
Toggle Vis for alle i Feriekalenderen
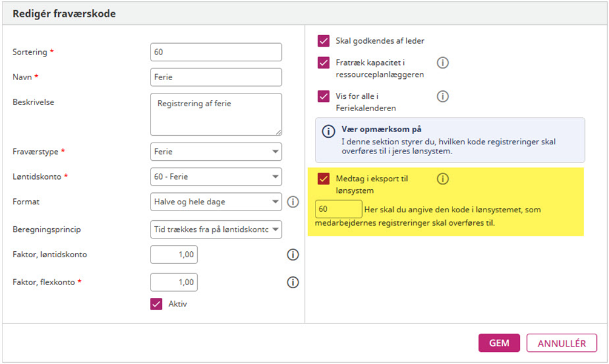coord(323,96)
